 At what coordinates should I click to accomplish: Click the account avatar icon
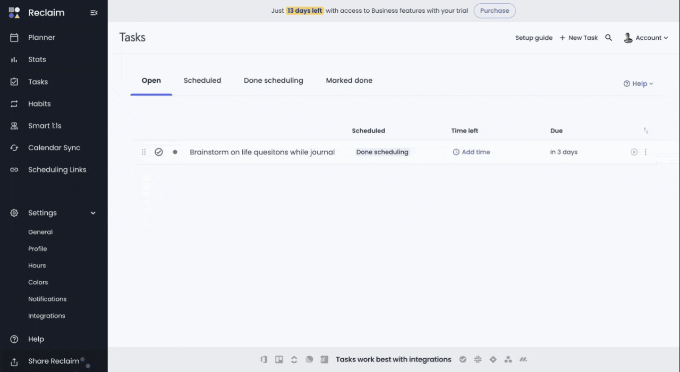tap(628, 38)
